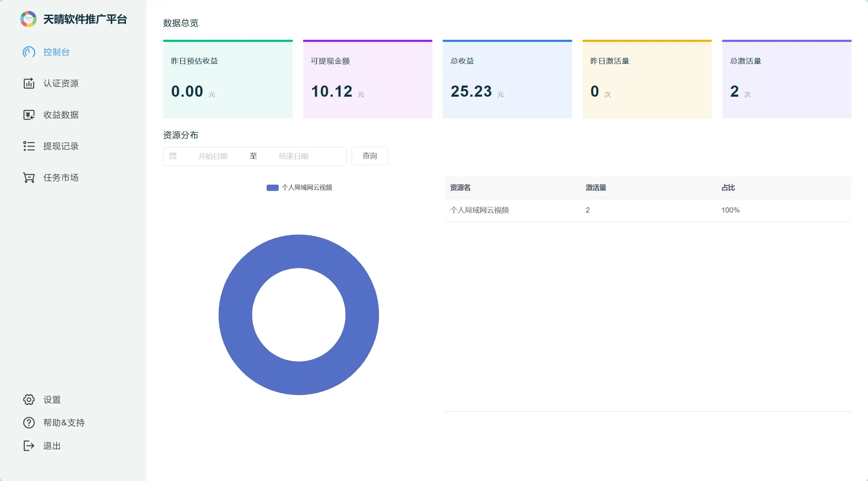Click the 帮助&支持 question mark icon

click(29, 423)
